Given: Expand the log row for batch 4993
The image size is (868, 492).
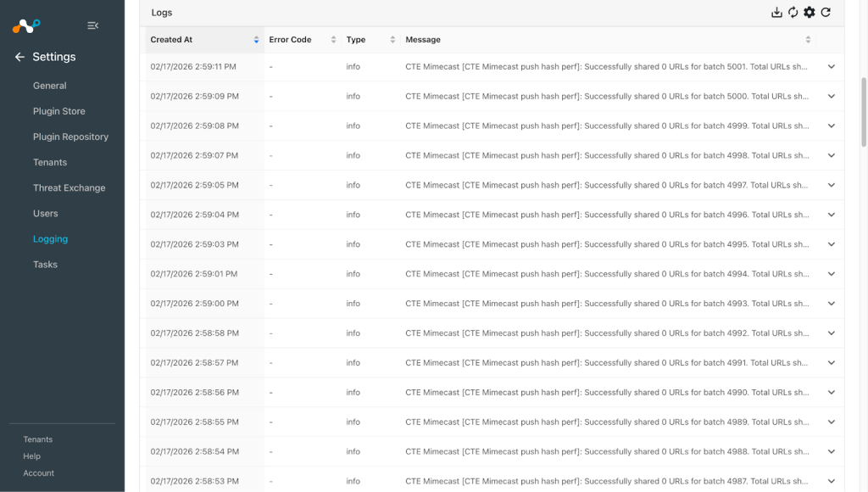Looking at the screenshot, I should [x=831, y=304].
